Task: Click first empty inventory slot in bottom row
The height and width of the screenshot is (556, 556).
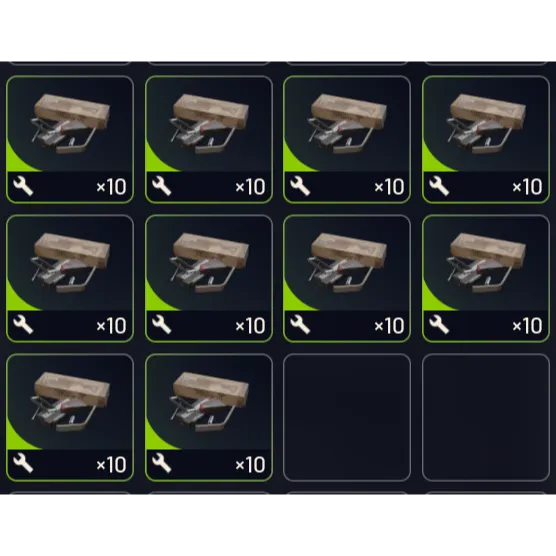Action: coord(347,417)
